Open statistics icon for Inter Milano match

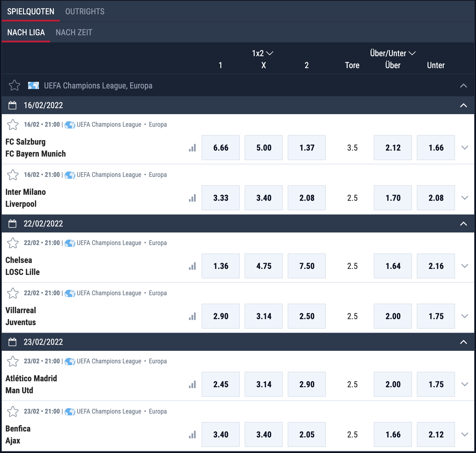[192, 198]
